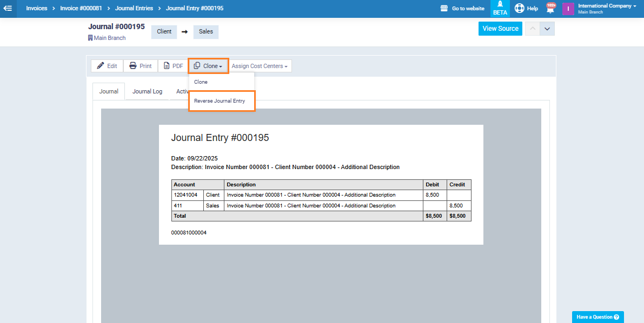The image size is (644, 323).
Task: Export the journal as PDF
Action: 173,66
